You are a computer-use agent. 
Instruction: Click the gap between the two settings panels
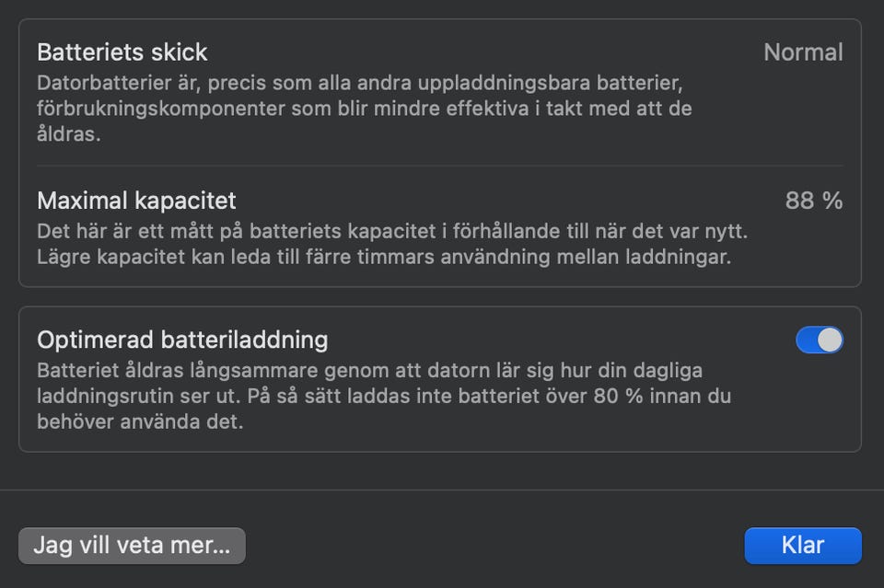(x=440, y=296)
